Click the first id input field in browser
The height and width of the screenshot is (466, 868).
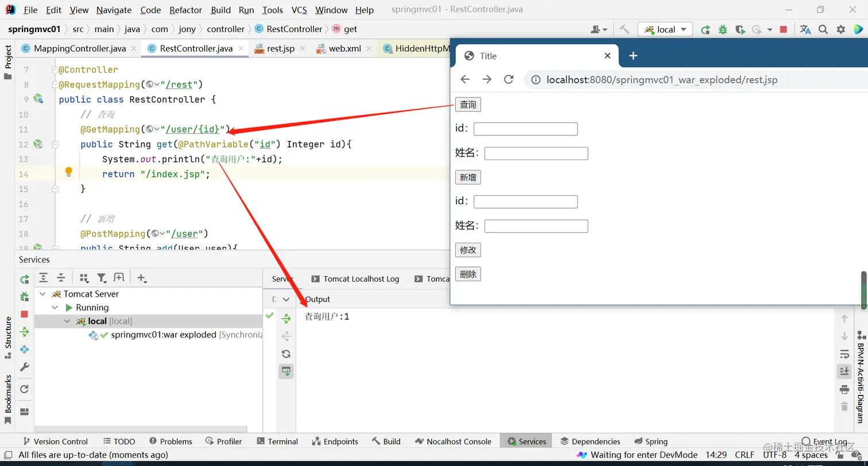[x=525, y=129]
